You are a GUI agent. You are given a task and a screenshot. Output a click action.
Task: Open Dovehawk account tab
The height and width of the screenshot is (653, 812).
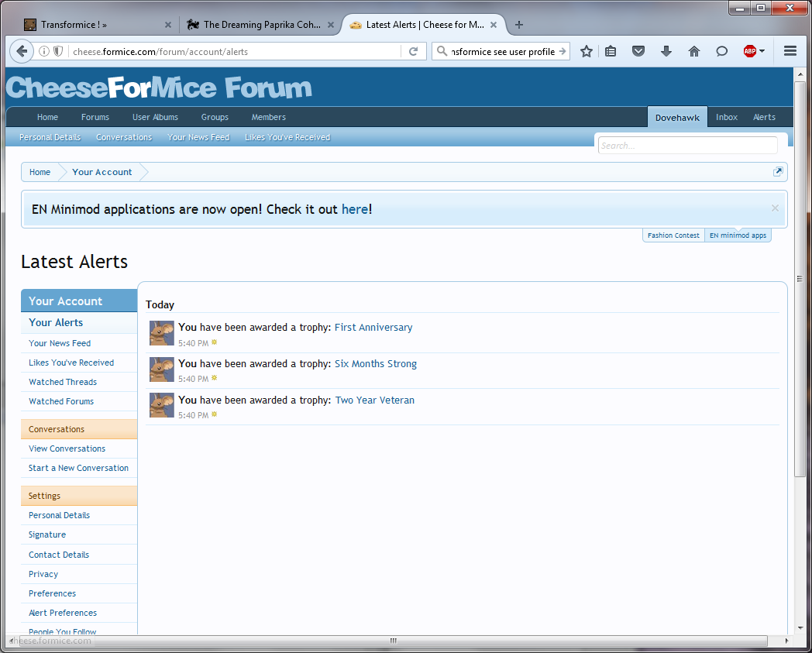[x=677, y=118]
